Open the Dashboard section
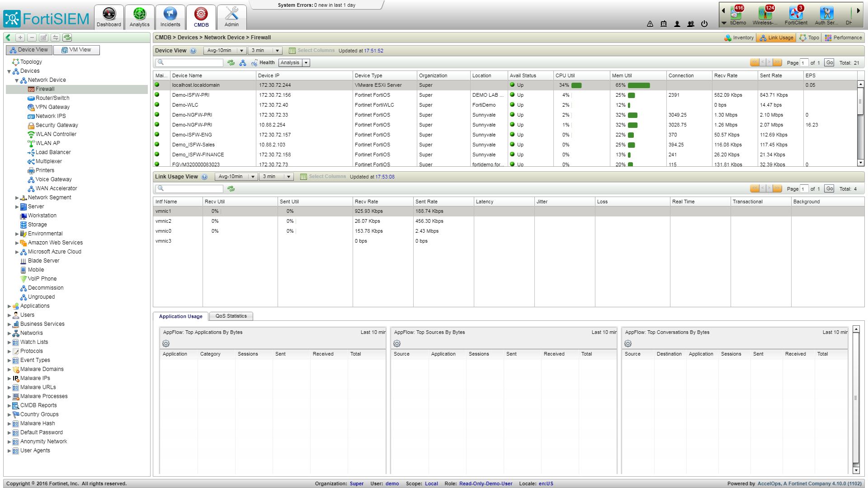 pyautogui.click(x=109, y=17)
